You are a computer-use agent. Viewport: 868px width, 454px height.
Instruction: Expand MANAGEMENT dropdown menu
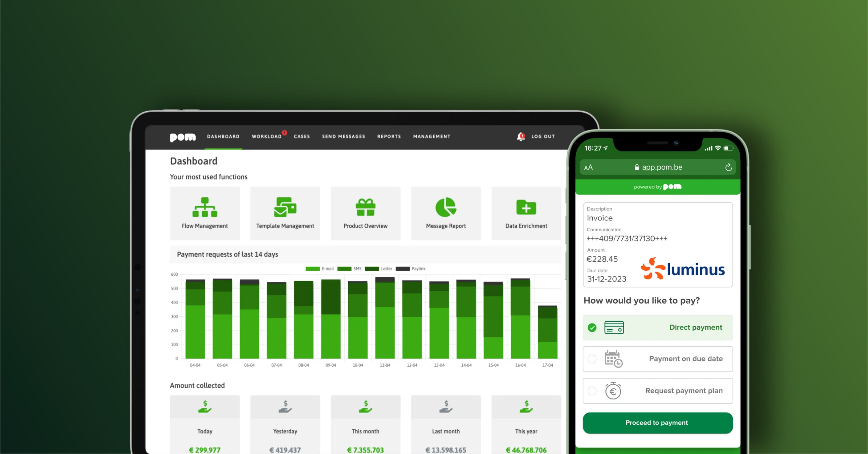pos(432,136)
